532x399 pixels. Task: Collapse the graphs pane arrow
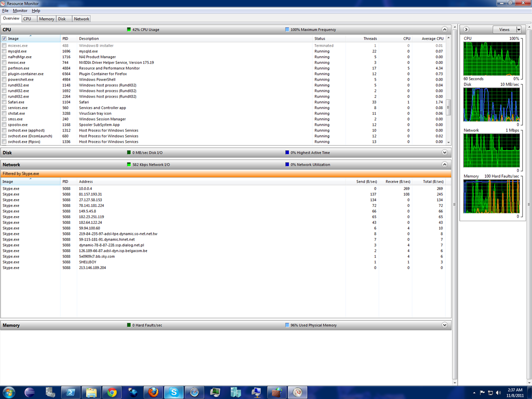click(x=466, y=30)
